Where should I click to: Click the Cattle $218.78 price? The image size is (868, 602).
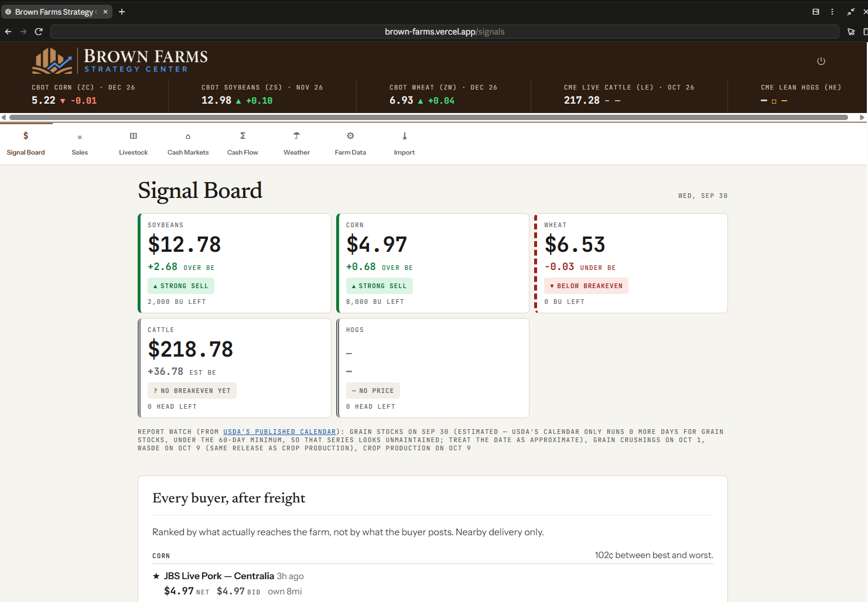point(190,349)
